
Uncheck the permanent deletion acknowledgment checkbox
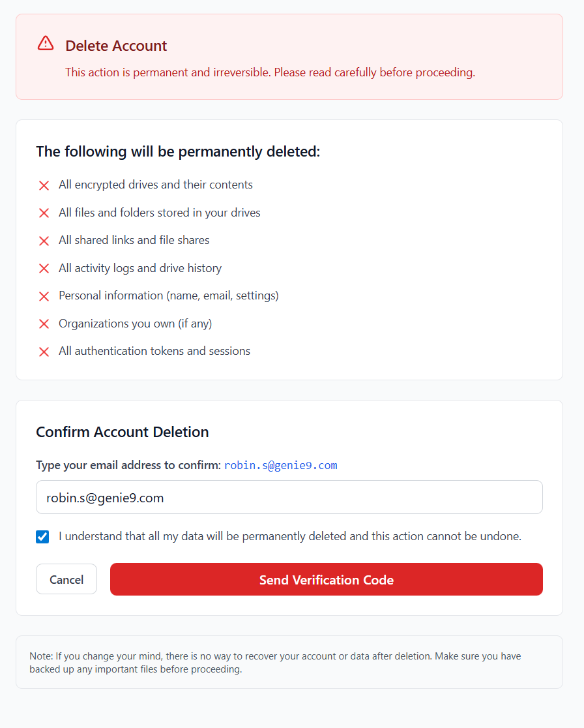[42, 537]
